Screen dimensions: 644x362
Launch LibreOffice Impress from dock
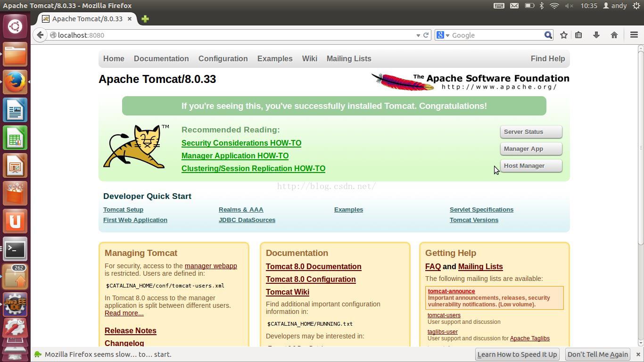coord(15,166)
